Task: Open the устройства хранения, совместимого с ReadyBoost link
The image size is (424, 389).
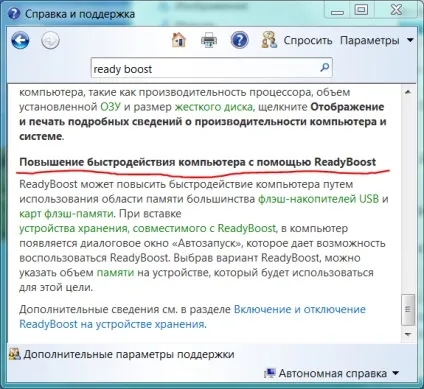Action: (x=148, y=228)
